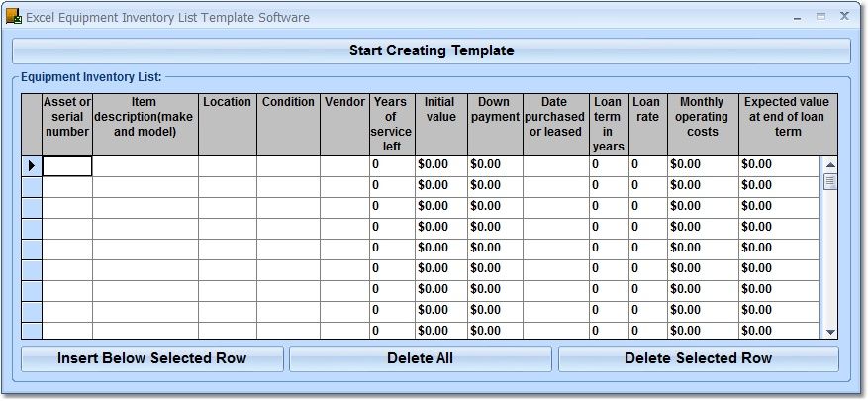Viewport: 868px width, 401px height.
Task: Click the Item description column header
Action: (x=145, y=125)
